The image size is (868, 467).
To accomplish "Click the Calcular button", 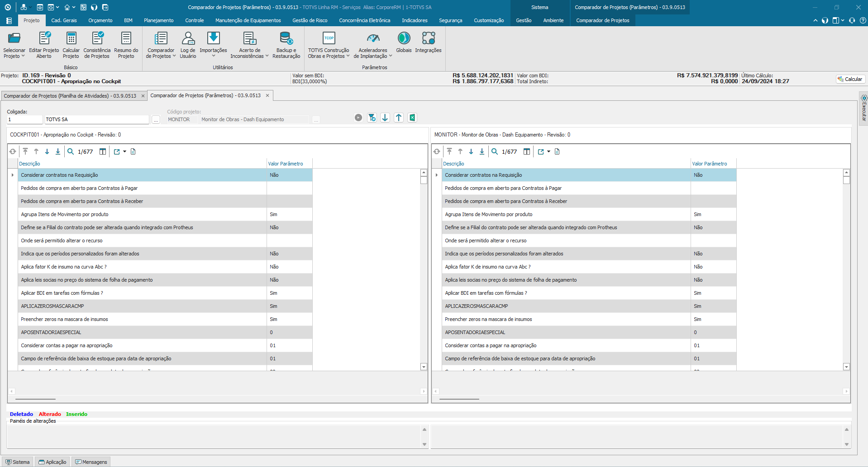I will click(850, 79).
